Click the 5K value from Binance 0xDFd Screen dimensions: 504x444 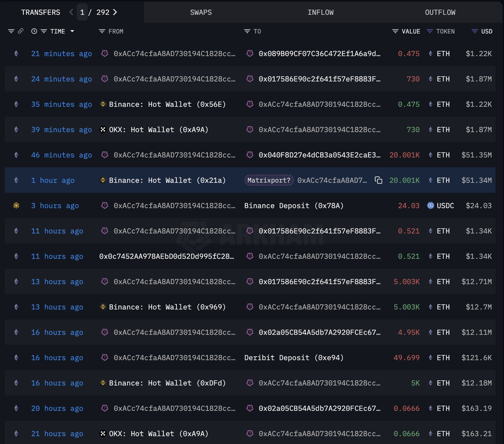pos(415,383)
